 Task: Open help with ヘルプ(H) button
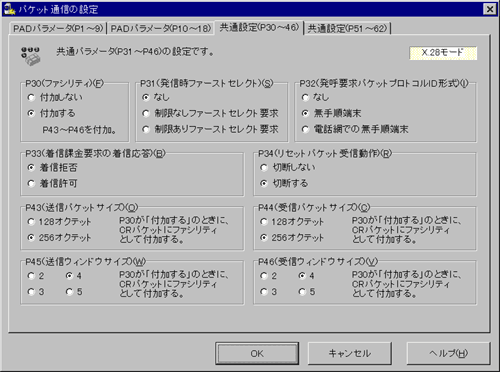pos(449,353)
